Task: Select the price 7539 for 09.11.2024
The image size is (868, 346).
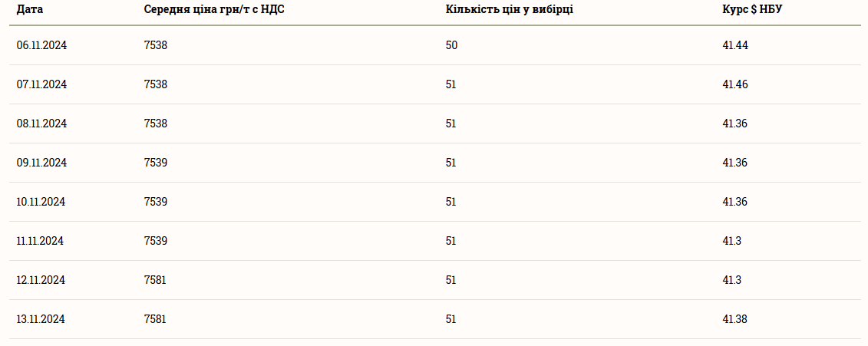Action: tap(155, 163)
